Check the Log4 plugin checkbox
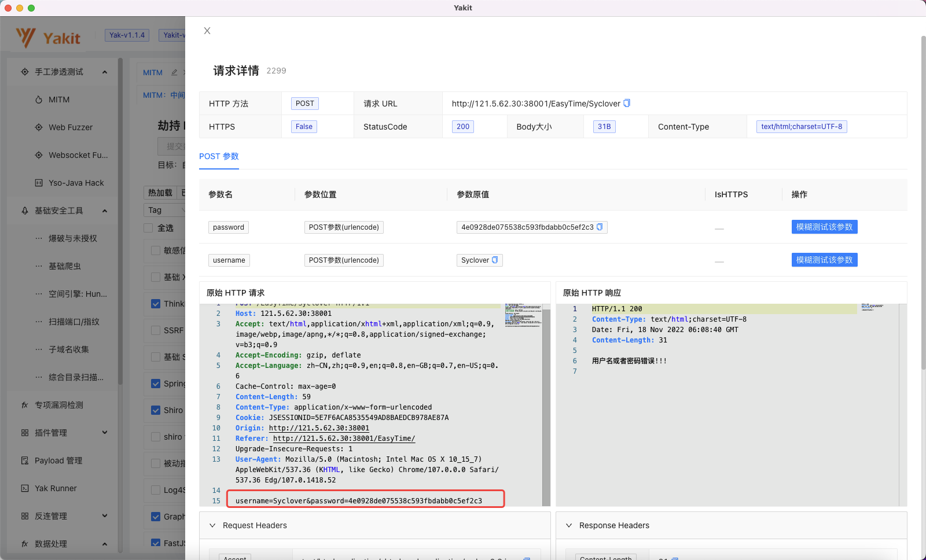Viewport: 926px width, 560px height. 156,490
